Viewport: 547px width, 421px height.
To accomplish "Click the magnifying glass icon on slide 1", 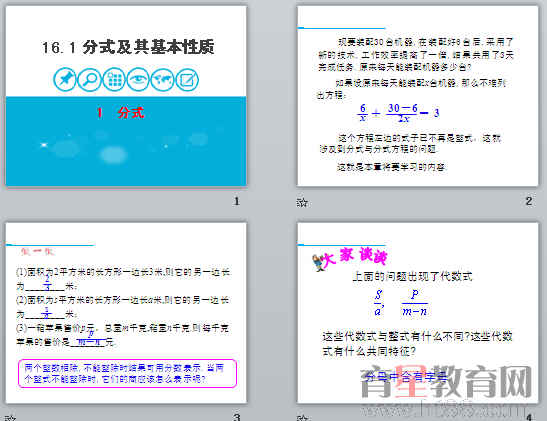I will click(x=89, y=80).
